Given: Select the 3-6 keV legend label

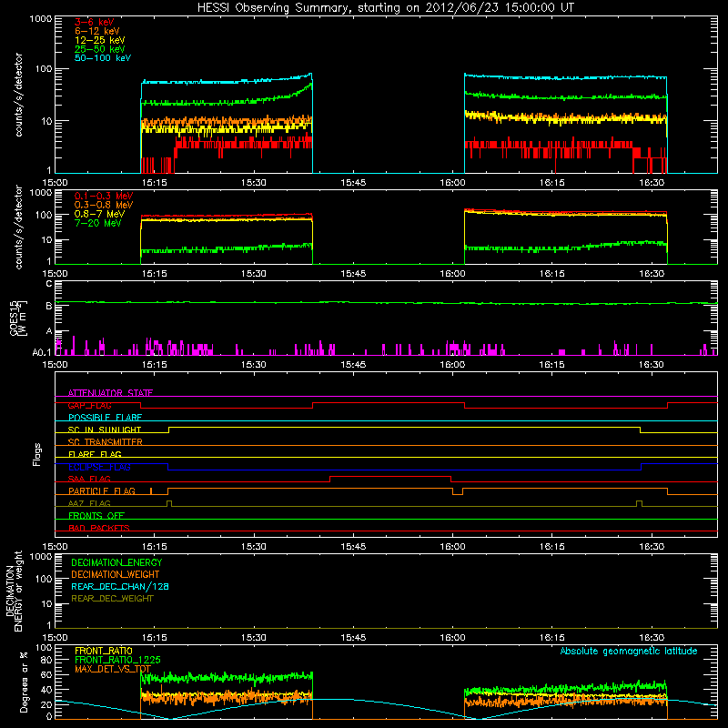Looking at the screenshot, I should 94,22.
